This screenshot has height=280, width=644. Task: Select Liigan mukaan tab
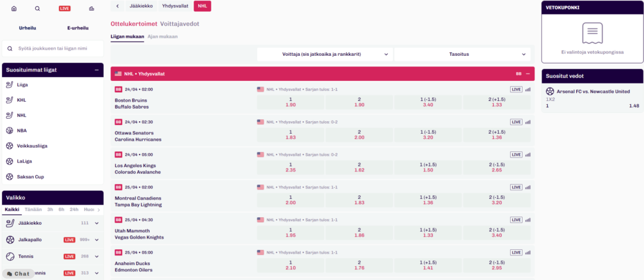tap(127, 36)
